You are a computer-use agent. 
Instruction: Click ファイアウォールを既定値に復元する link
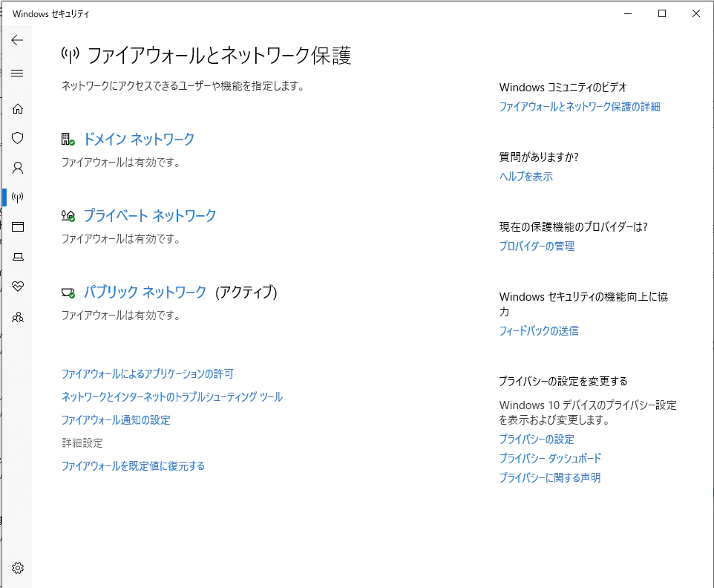coord(133,466)
